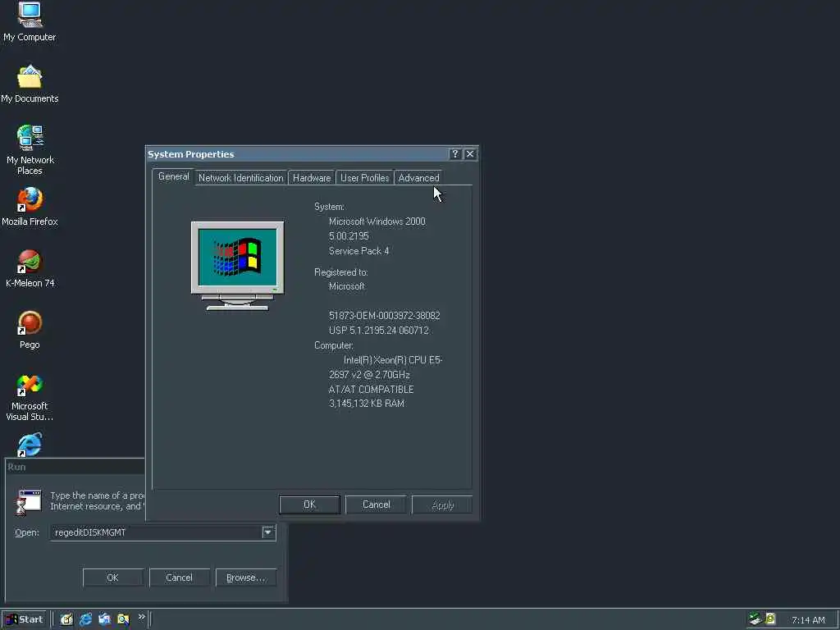Click Browse... in the Run dialog
The height and width of the screenshot is (630, 840).
[x=245, y=577]
